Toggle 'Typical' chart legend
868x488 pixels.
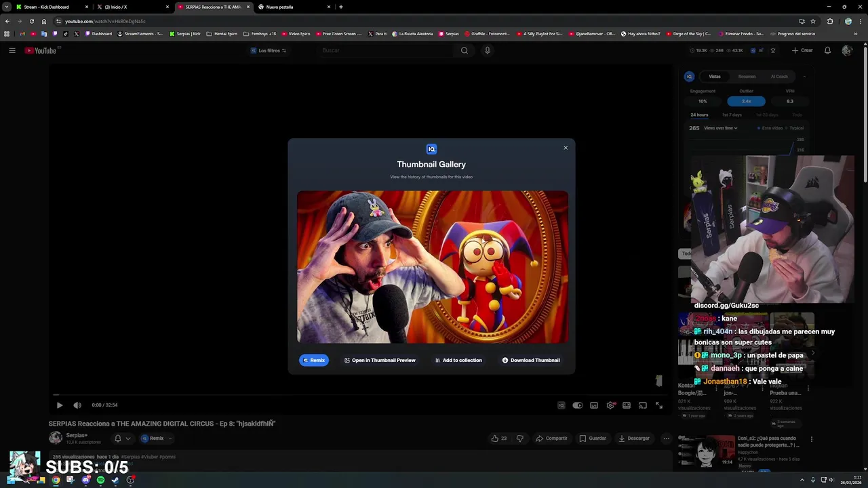pyautogui.click(x=795, y=128)
